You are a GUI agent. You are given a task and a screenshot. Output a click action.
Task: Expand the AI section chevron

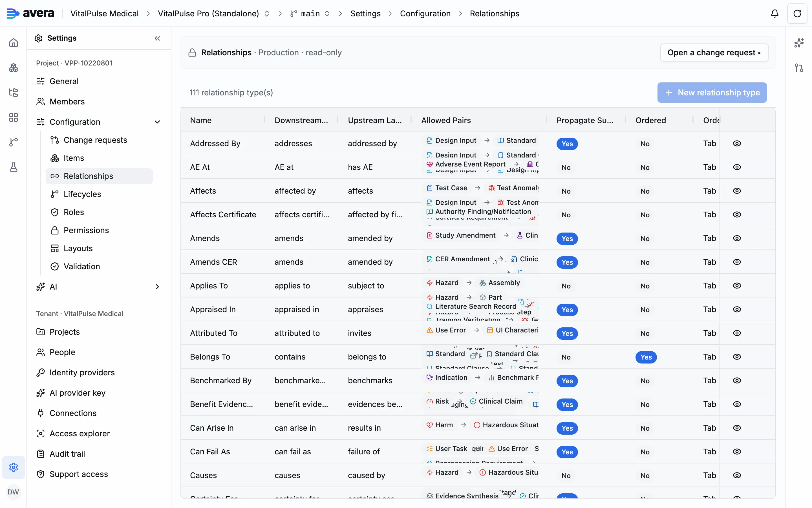click(x=157, y=286)
